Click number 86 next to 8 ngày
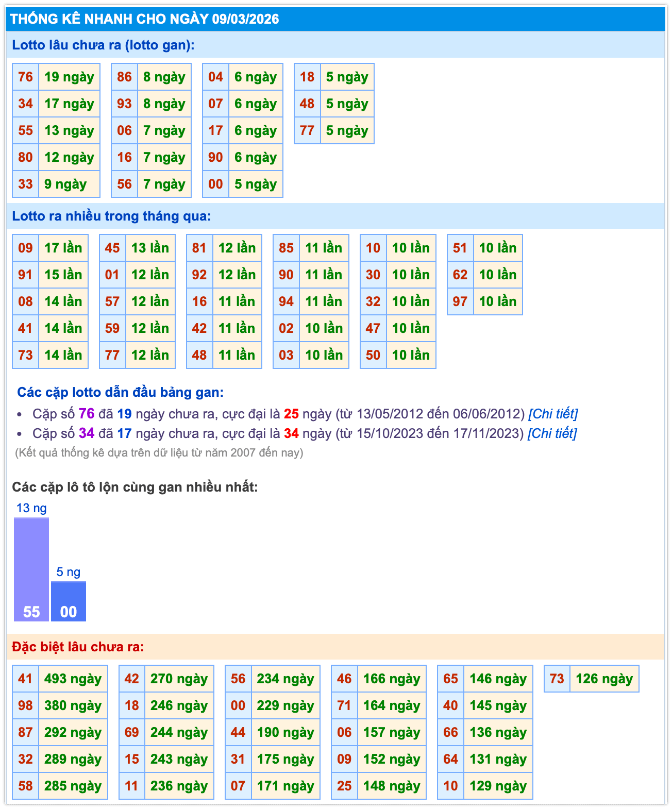Viewport: 672px width, 809px height. click(x=125, y=77)
